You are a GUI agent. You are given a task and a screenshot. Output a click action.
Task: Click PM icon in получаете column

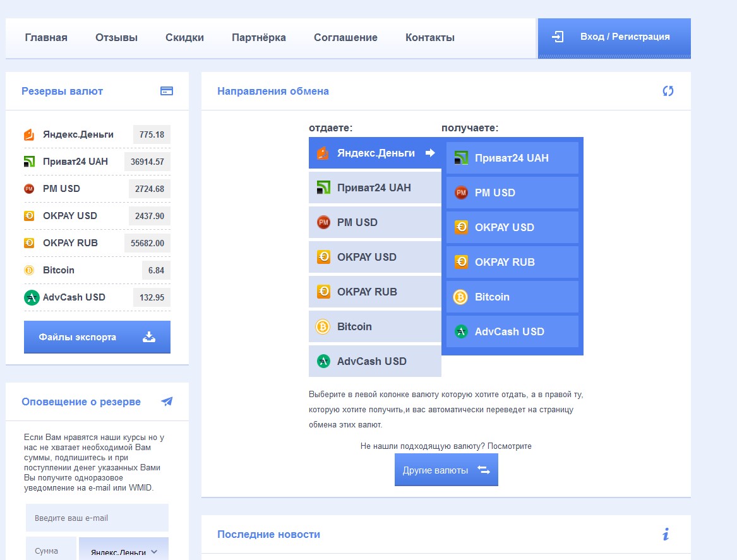[461, 193]
